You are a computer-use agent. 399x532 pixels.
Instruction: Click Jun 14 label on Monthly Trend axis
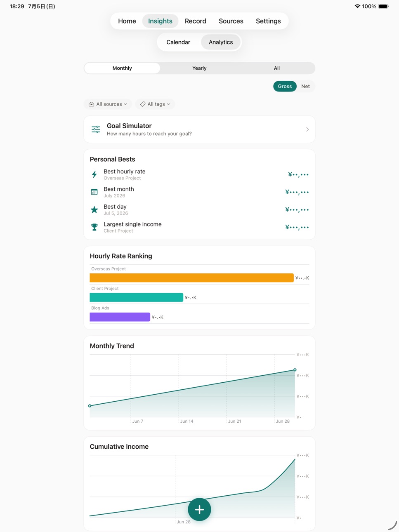pos(187,421)
